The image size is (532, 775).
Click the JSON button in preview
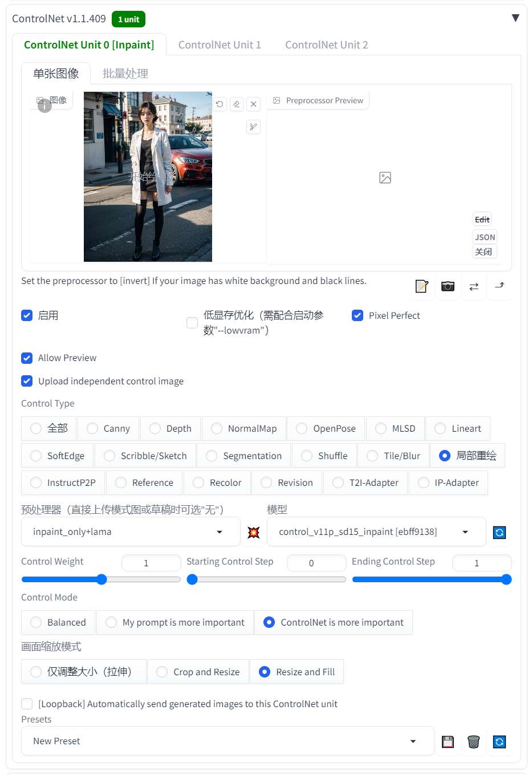485,237
